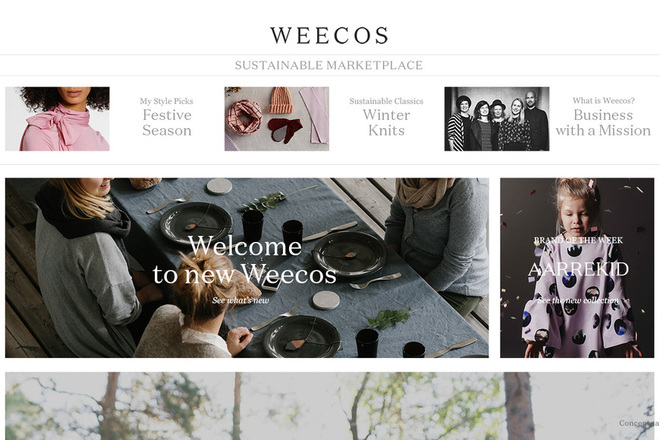The height and width of the screenshot is (440, 660).
Task: Follow the See what's new link
Action: [240, 300]
